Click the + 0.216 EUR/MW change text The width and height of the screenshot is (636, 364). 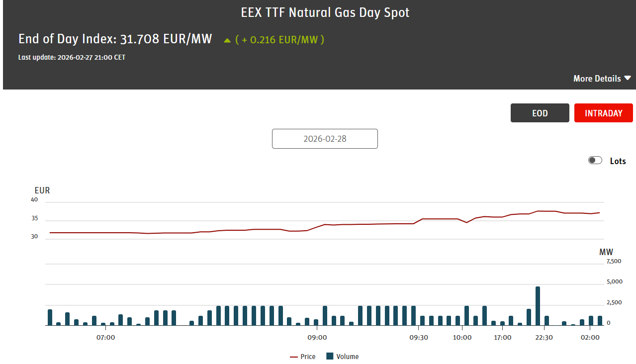tap(280, 39)
